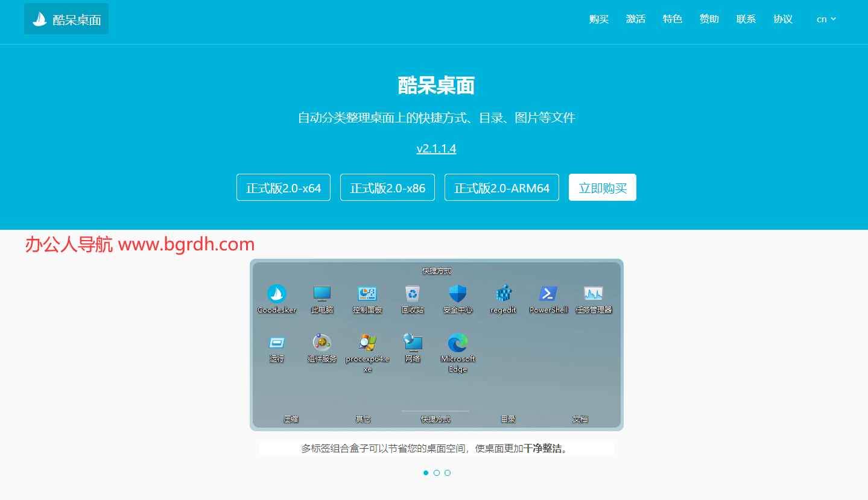Go to the 特色 navigation item

(673, 19)
